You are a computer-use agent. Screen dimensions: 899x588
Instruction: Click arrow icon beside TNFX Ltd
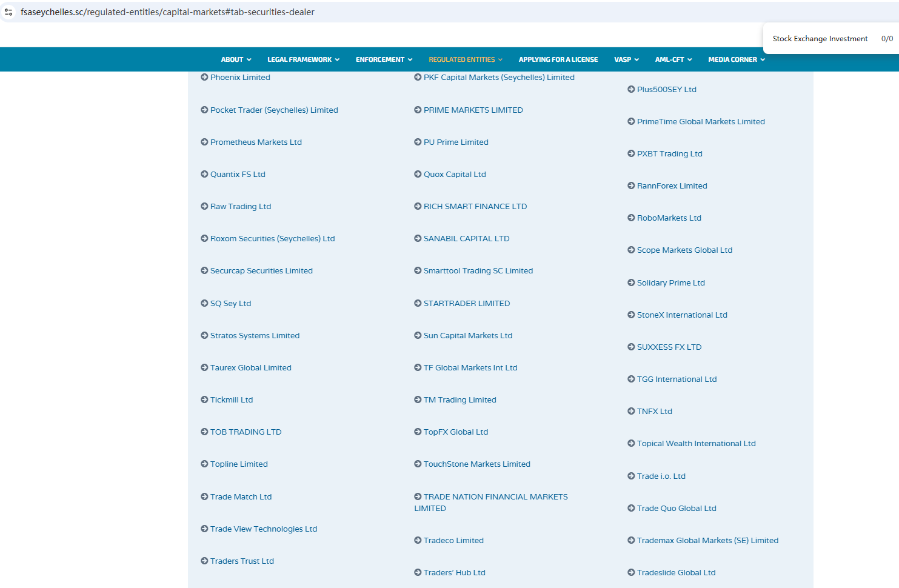coord(631,411)
